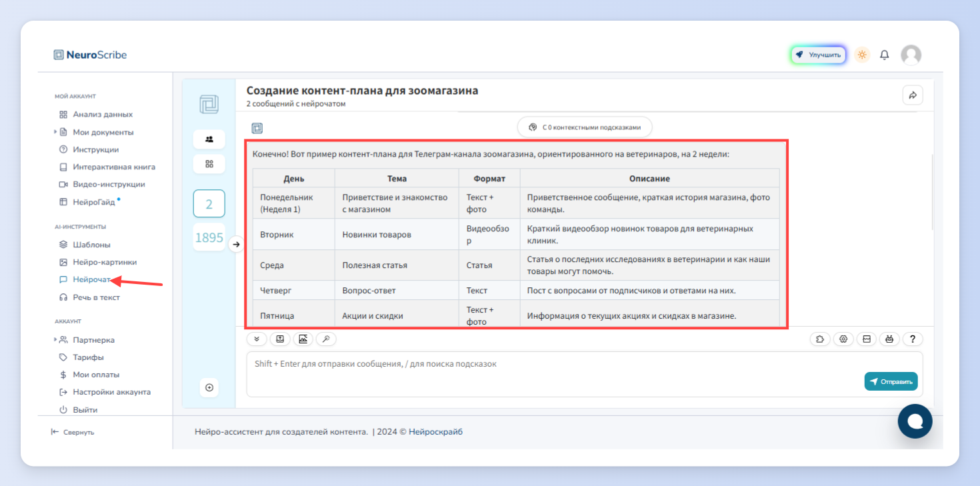Click the Шаблоны layers icon
The height and width of the screenshot is (486, 980).
(63, 245)
